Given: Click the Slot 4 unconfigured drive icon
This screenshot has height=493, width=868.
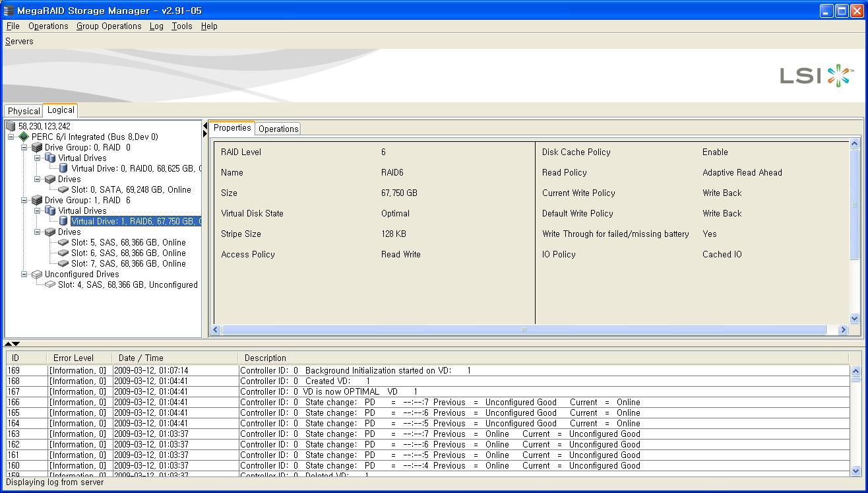Looking at the screenshot, I should click(50, 284).
